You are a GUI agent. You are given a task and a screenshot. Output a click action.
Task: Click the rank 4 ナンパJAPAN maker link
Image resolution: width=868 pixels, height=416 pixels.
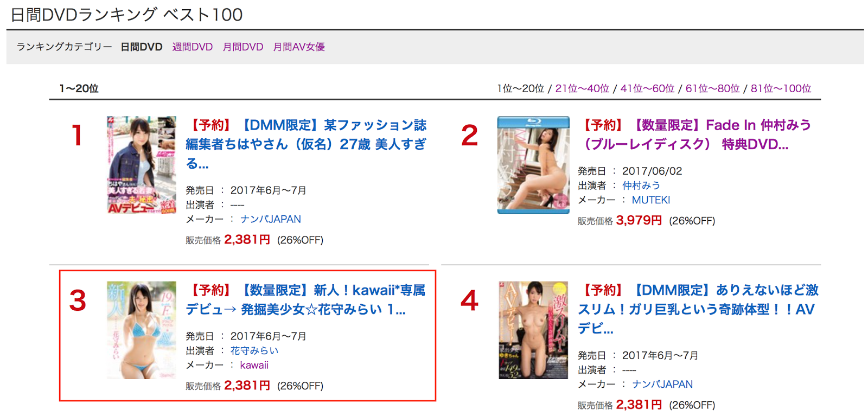pyautogui.click(x=662, y=384)
